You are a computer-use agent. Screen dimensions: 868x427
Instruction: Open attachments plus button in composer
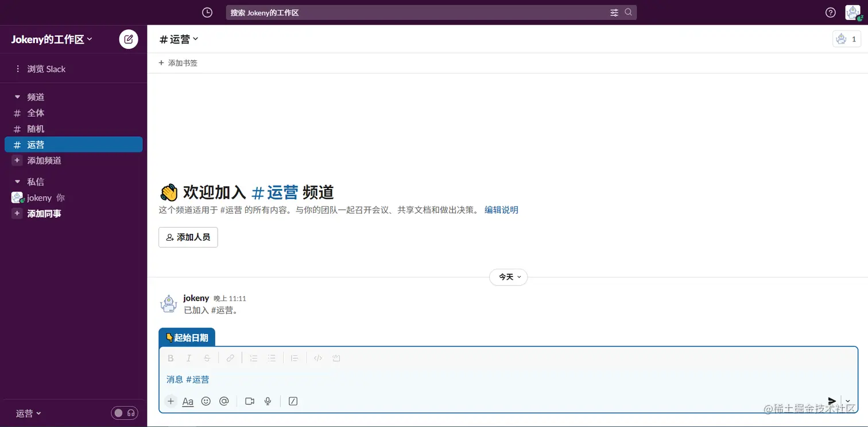point(170,401)
